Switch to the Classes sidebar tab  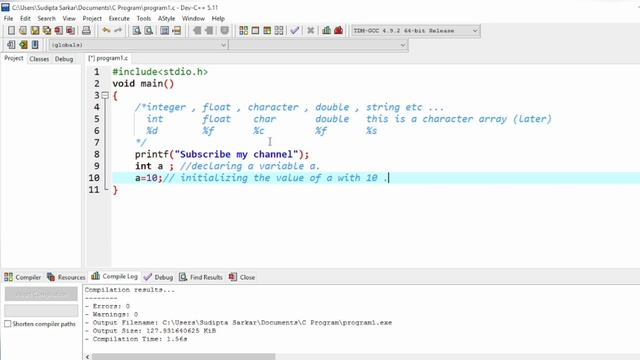click(39, 59)
